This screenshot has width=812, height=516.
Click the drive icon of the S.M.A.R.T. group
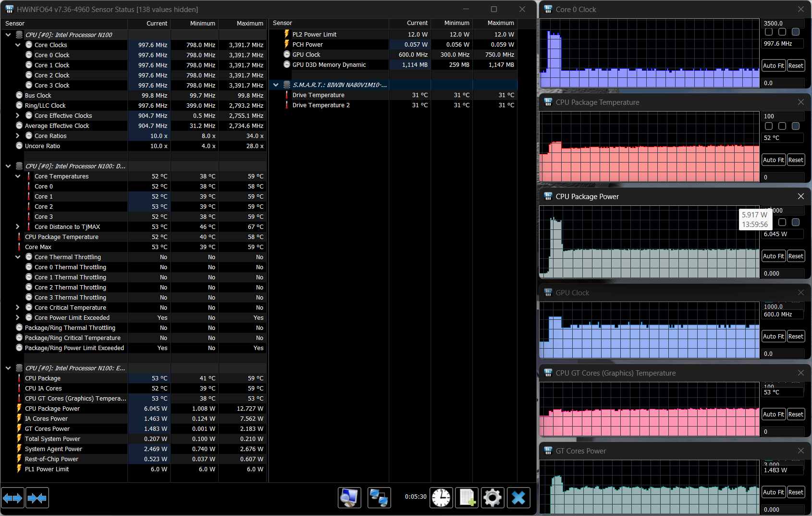287,85
